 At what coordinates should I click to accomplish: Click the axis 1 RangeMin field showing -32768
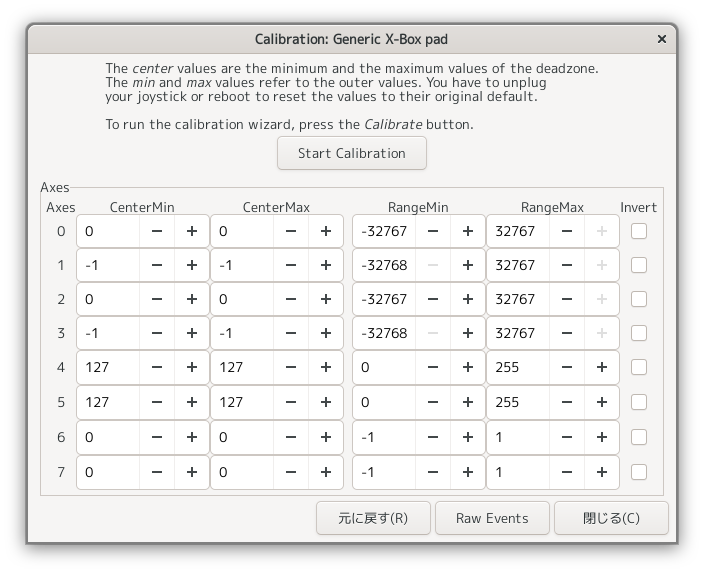(x=384, y=265)
